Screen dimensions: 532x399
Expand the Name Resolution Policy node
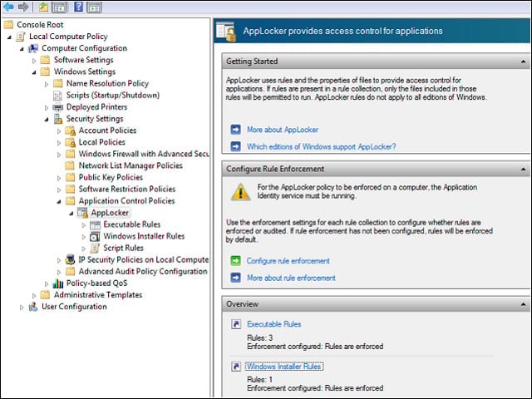tap(47, 84)
